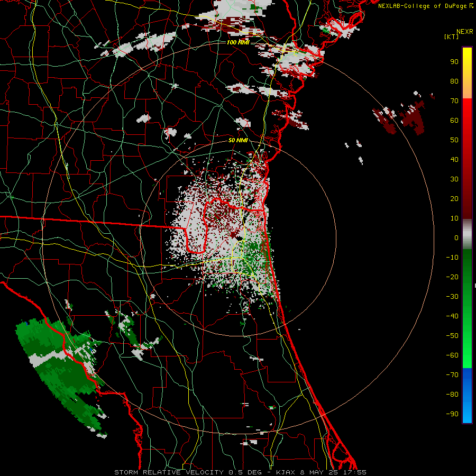Image resolution: width=476 pixels, height=476 pixels.
Task: Click the 50 NMI range ring label
Action: [x=238, y=140]
